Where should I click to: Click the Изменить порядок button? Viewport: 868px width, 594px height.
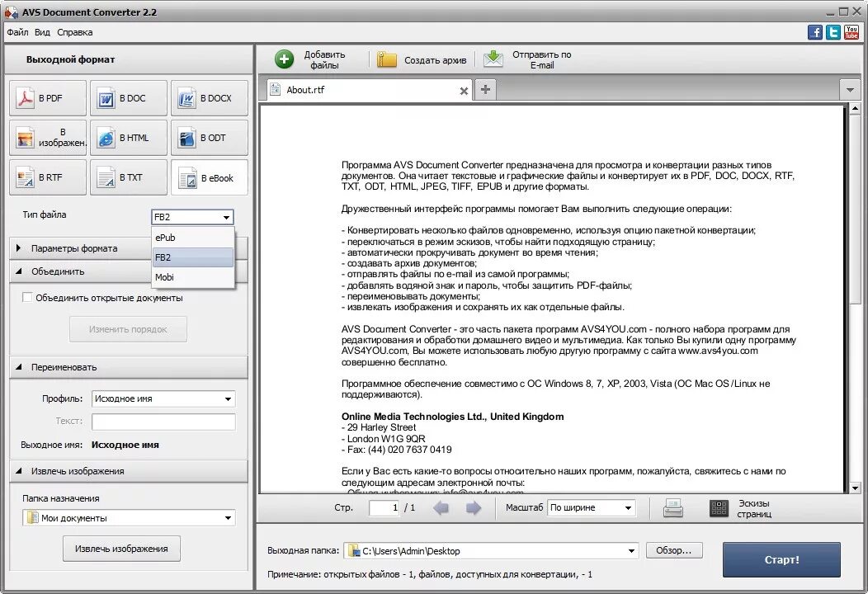128,329
